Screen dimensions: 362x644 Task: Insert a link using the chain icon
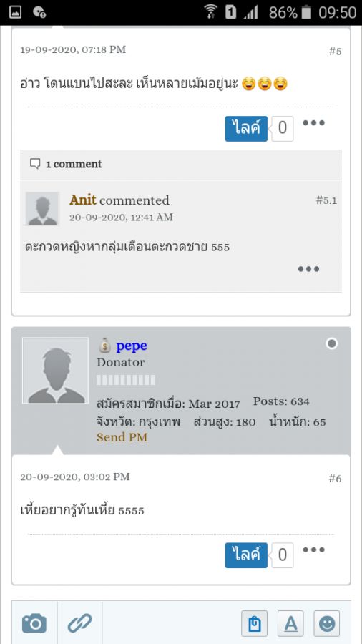pyautogui.click(x=79, y=623)
